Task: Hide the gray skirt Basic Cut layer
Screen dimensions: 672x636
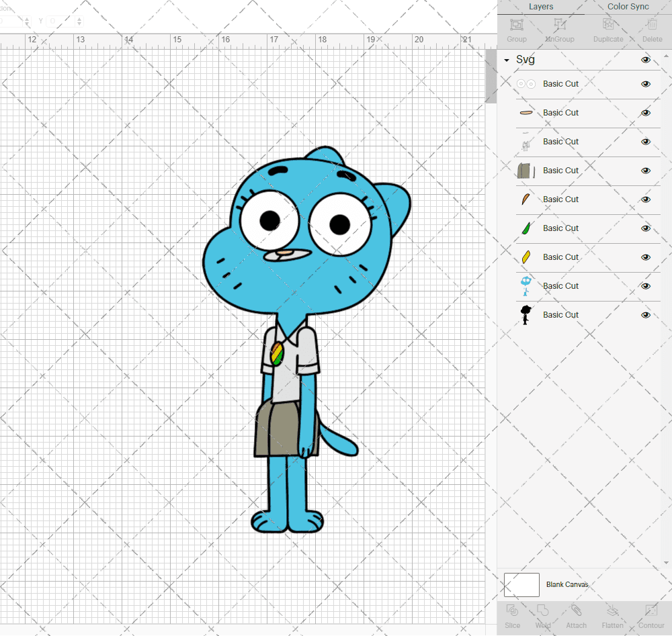Action: coord(645,171)
